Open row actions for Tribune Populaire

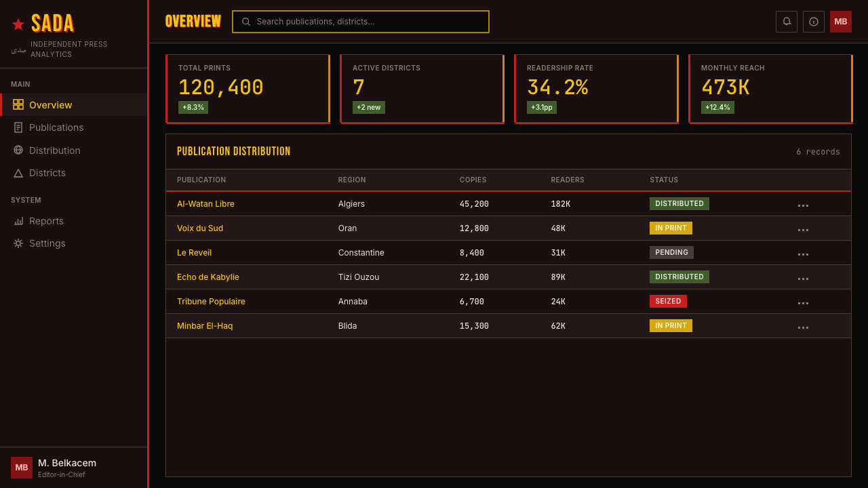(x=803, y=302)
